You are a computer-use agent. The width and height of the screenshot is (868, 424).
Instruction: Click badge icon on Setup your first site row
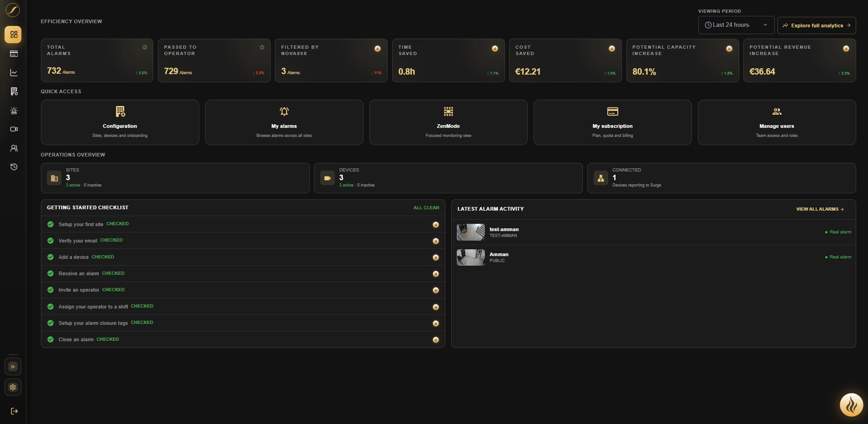click(436, 225)
